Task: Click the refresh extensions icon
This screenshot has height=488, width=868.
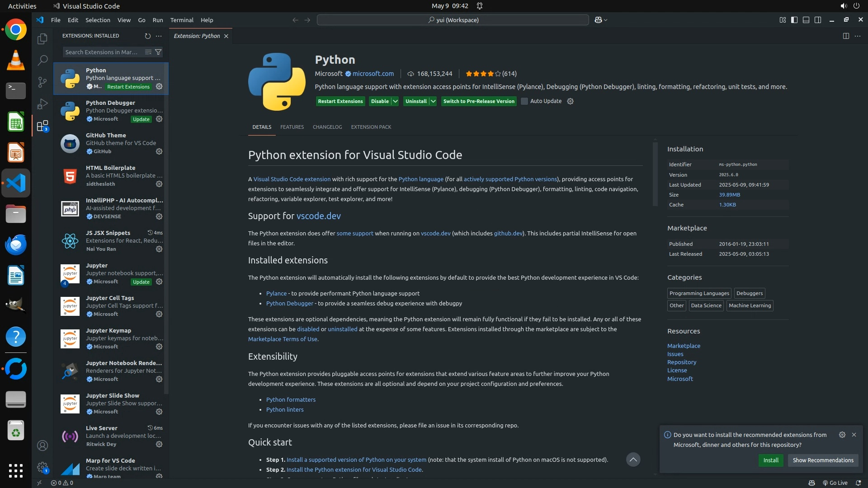Action: tap(147, 36)
